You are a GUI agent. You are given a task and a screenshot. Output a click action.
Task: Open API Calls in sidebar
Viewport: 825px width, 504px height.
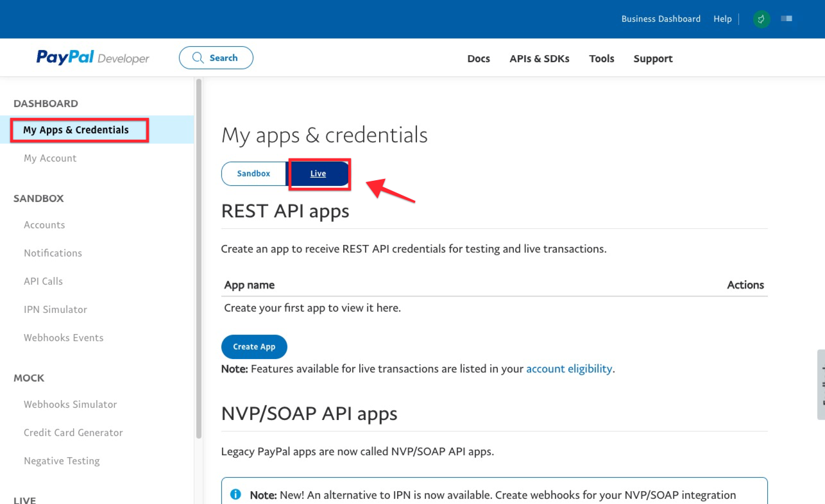43,281
